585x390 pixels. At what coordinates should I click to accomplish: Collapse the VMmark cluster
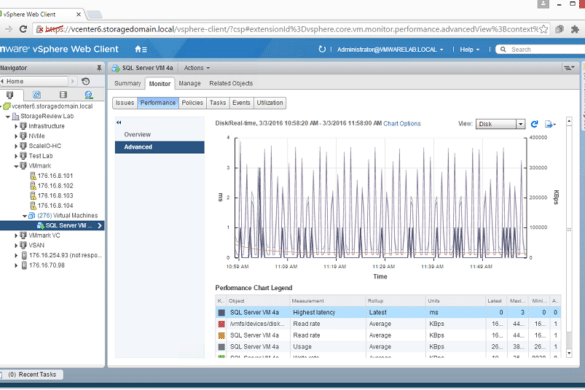(16, 166)
